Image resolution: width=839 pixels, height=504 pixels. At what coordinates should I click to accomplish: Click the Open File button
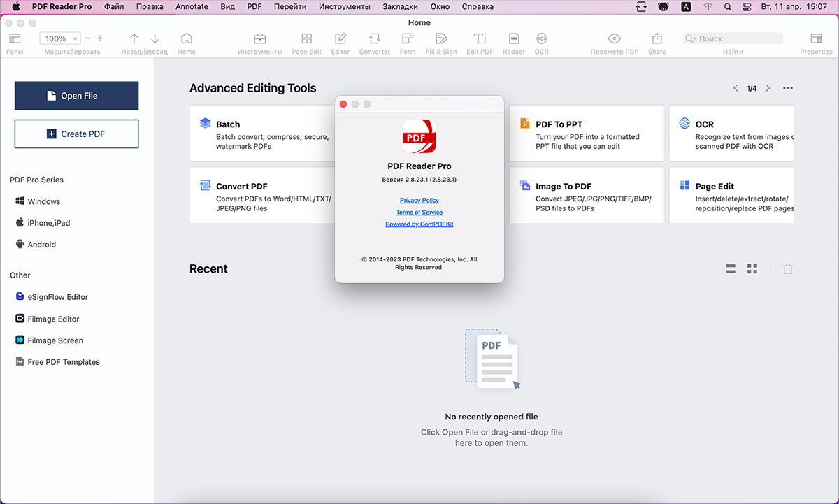(76, 96)
